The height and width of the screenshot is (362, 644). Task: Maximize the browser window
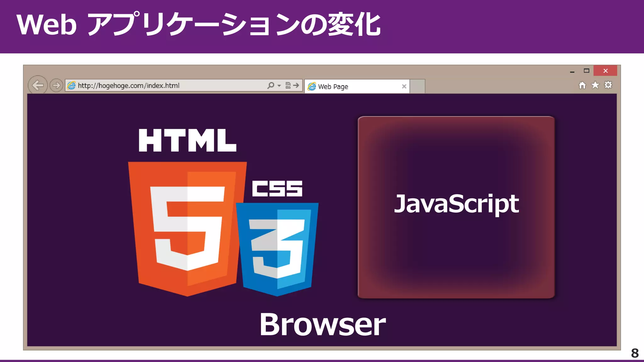[x=586, y=71]
